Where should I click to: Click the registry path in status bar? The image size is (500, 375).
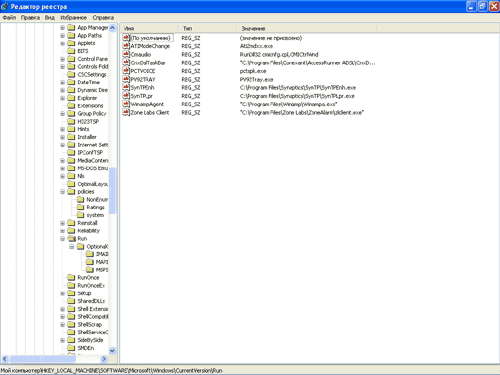111,371
